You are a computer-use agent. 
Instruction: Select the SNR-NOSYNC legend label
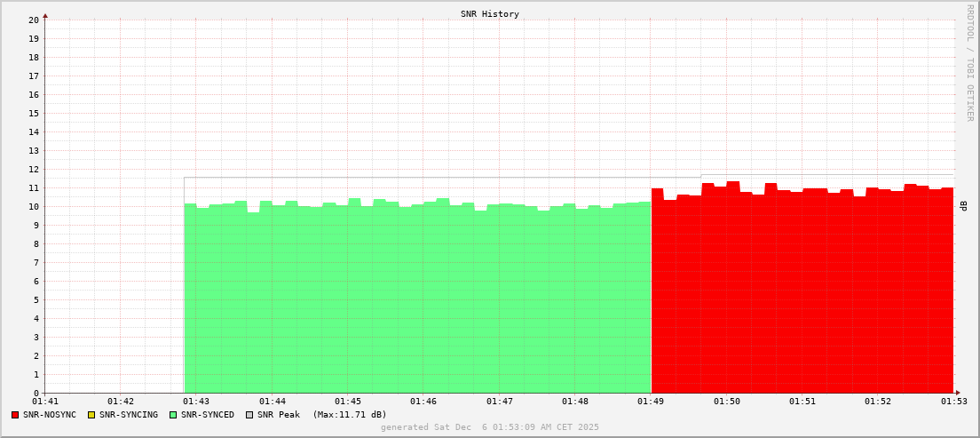click(50, 415)
